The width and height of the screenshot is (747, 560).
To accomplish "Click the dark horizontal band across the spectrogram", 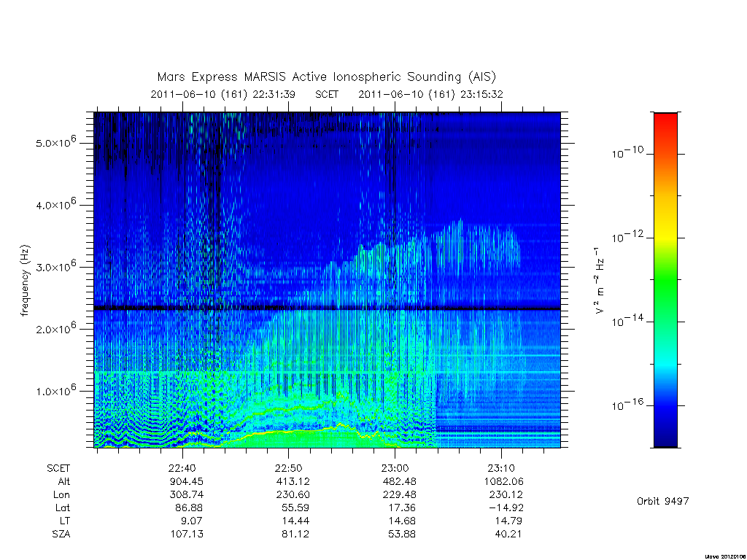I will click(328, 308).
